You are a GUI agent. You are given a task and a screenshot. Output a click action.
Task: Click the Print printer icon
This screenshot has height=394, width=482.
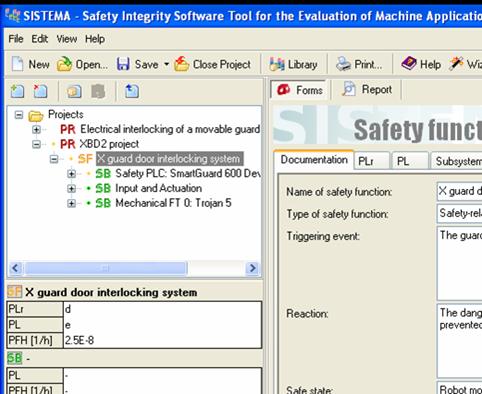(343, 64)
